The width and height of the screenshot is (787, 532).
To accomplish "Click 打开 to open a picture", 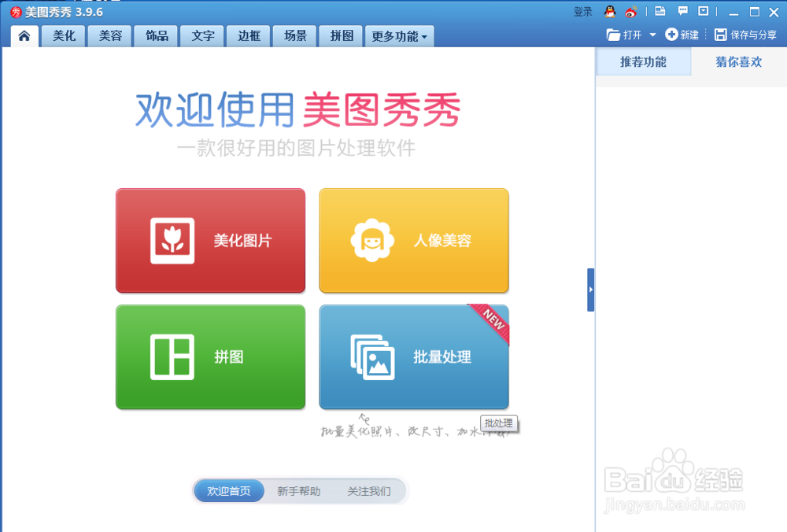I will tap(624, 35).
